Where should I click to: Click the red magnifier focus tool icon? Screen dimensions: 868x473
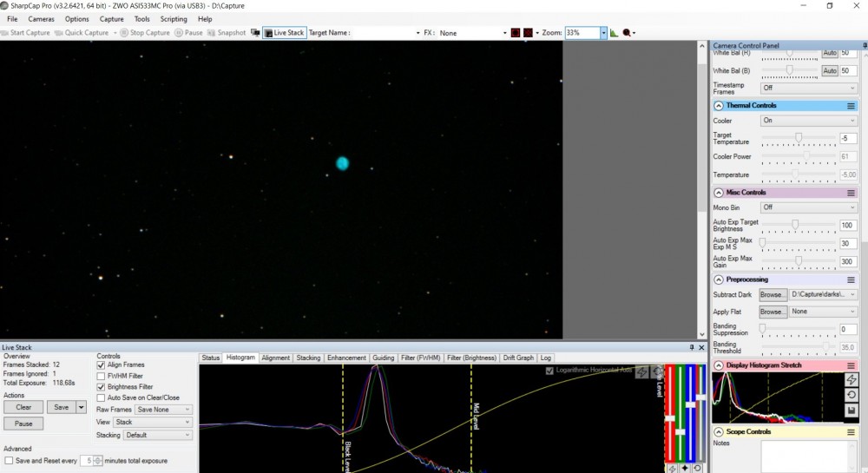pyautogui.click(x=628, y=33)
